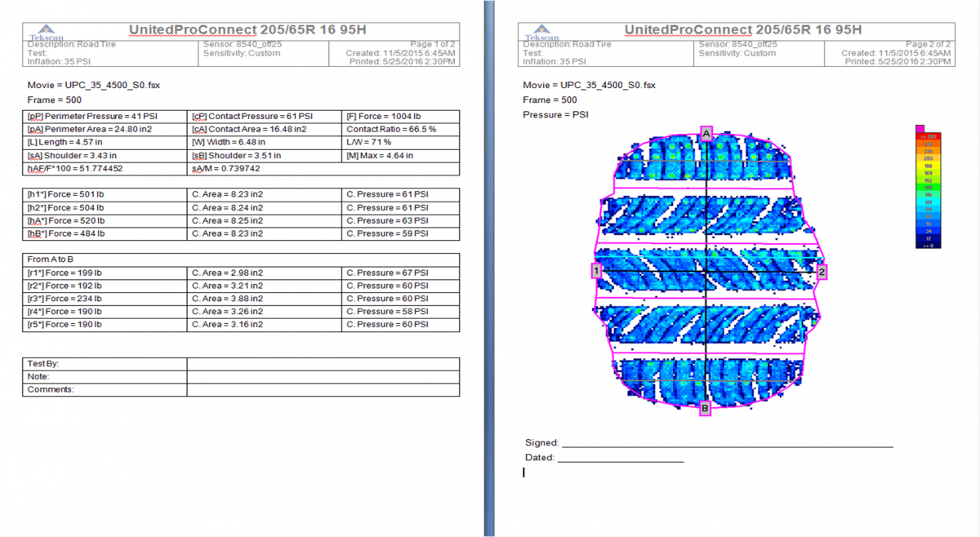
Task: Click 'hAF/F*100 = 51.774452' cell
Action: [105, 168]
